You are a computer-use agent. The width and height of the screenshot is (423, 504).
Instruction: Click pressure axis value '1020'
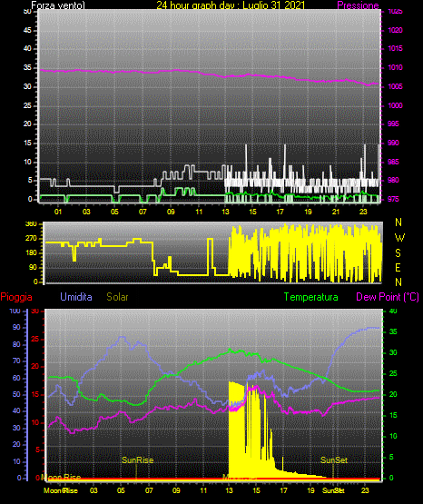[396, 30]
